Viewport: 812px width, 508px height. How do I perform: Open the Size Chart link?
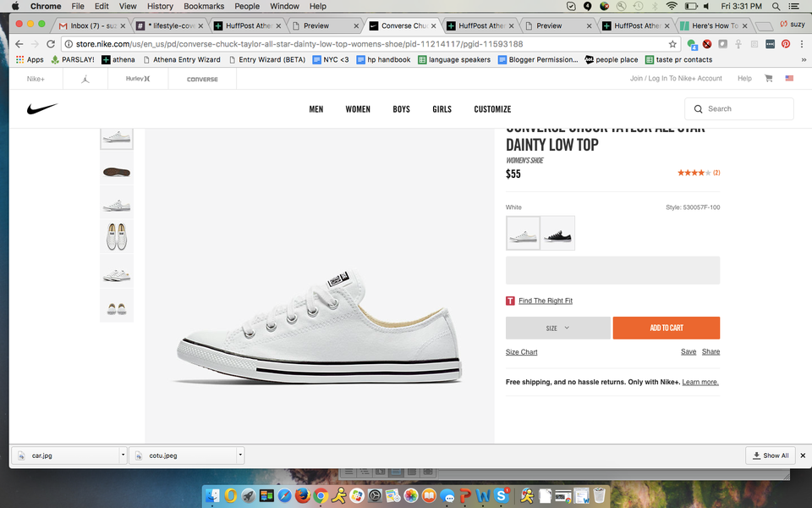click(x=522, y=352)
